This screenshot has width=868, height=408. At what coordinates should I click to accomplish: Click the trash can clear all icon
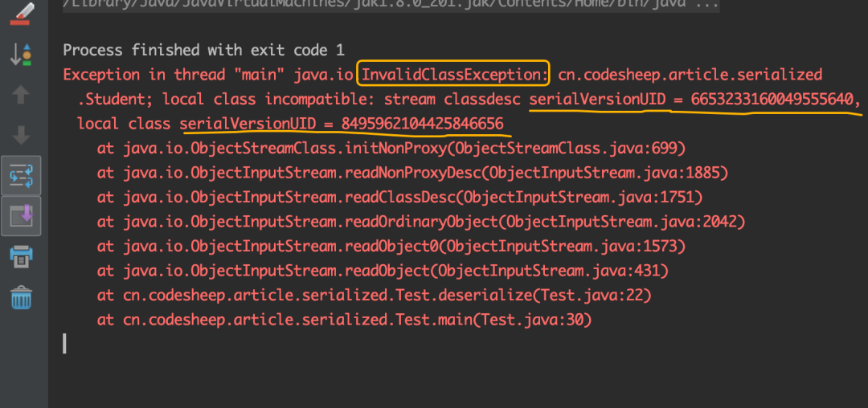(22, 297)
